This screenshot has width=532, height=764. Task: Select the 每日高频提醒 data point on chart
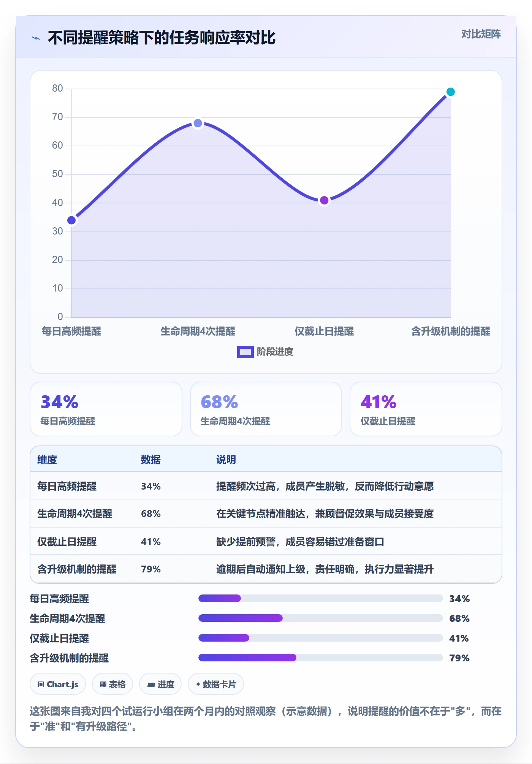coord(71,220)
